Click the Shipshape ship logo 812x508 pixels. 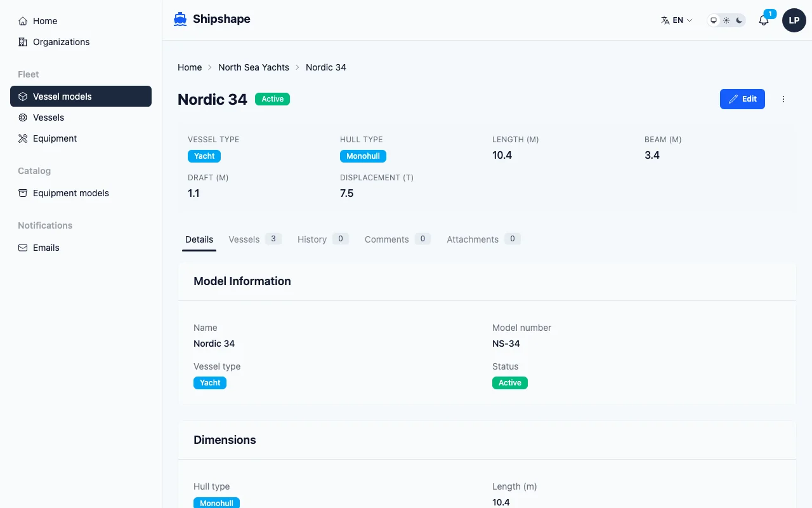pyautogui.click(x=180, y=19)
